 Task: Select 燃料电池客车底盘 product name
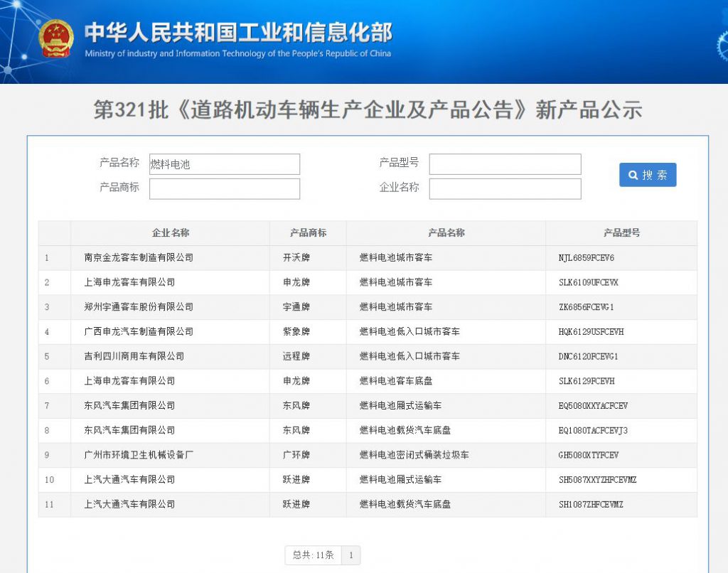pos(395,381)
